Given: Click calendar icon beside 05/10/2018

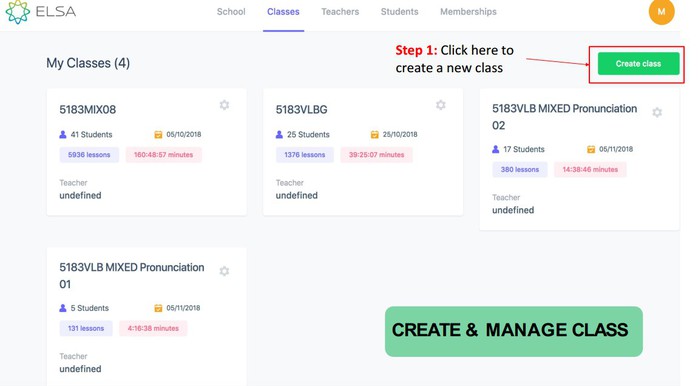Looking at the screenshot, I should (158, 134).
